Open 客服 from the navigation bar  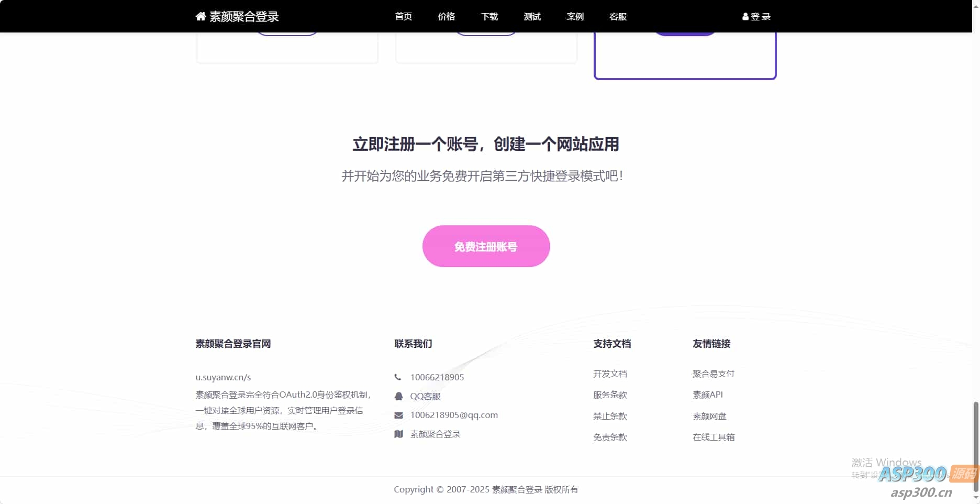pos(618,16)
